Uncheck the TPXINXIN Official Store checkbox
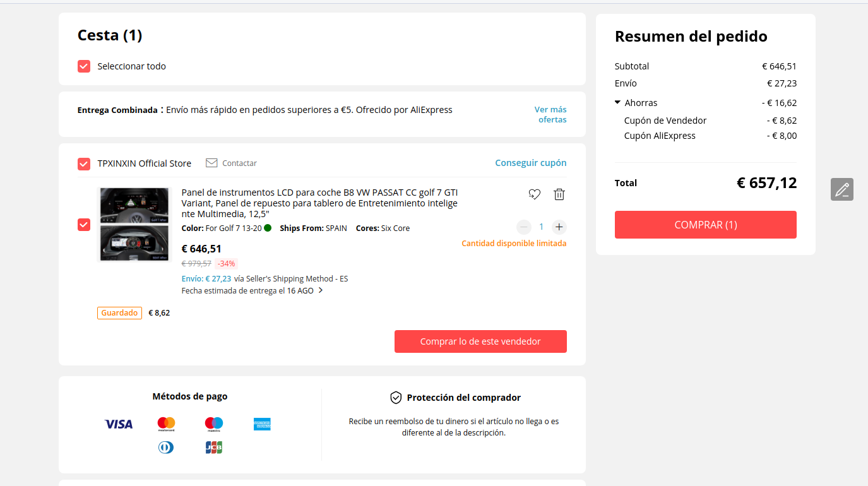 coord(84,164)
